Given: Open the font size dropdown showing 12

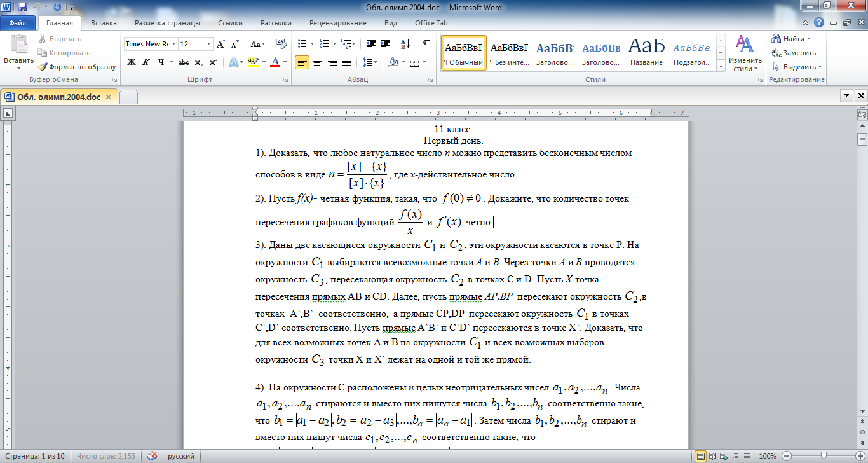Looking at the screenshot, I should coord(209,44).
